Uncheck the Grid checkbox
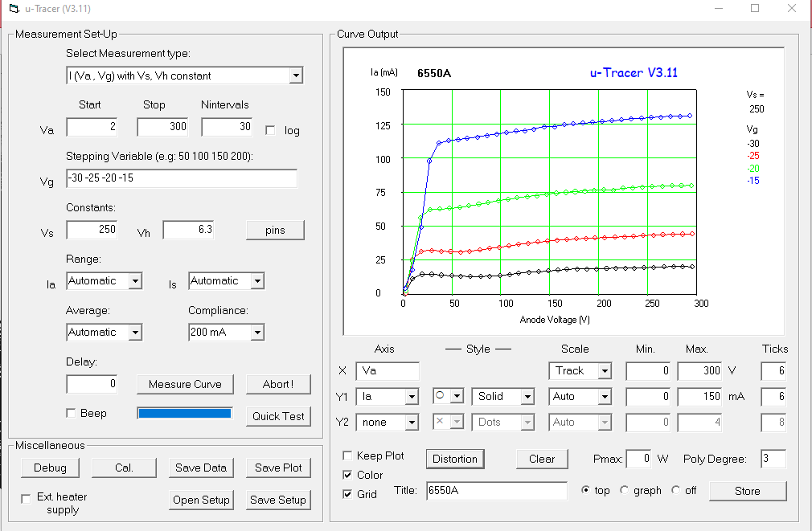 click(x=347, y=494)
